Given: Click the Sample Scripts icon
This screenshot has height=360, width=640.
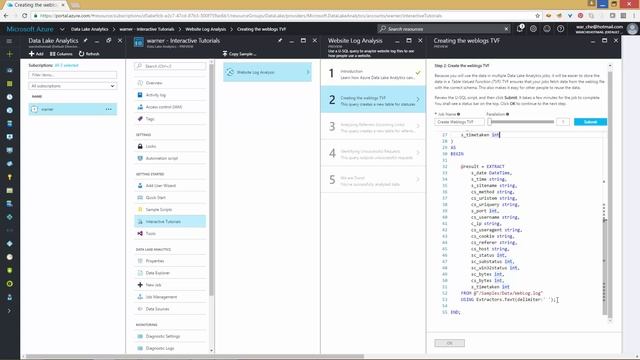Looking at the screenshot, I should 140,209.
